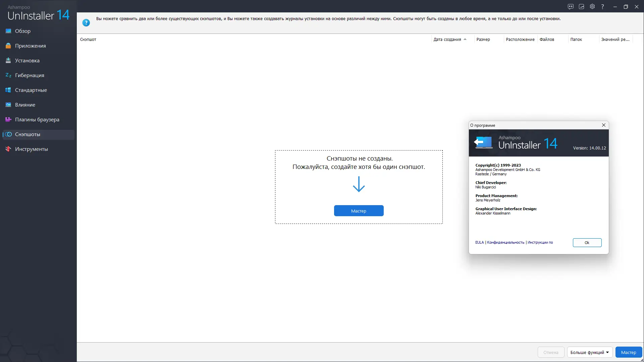Open the feedback chat icon in title bar
Viewport: 644px width, 362px height.
[x=571, y=7]
